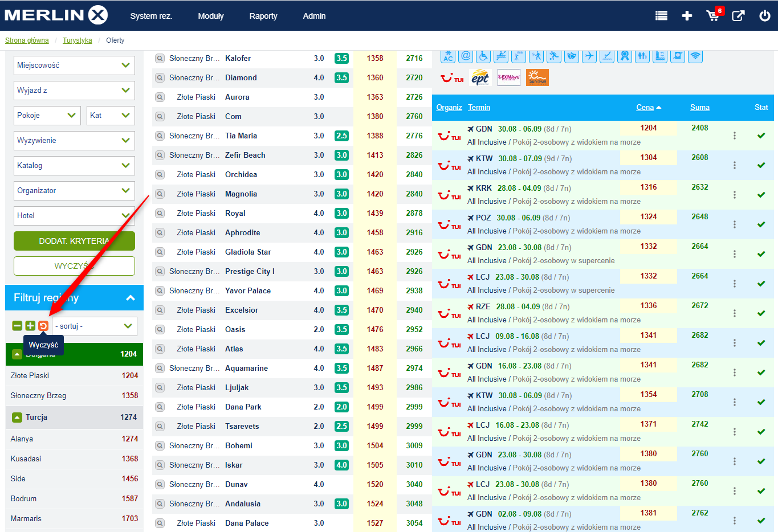
Task: Click the green plus expand-all regions icon
Action: [30, 326]
